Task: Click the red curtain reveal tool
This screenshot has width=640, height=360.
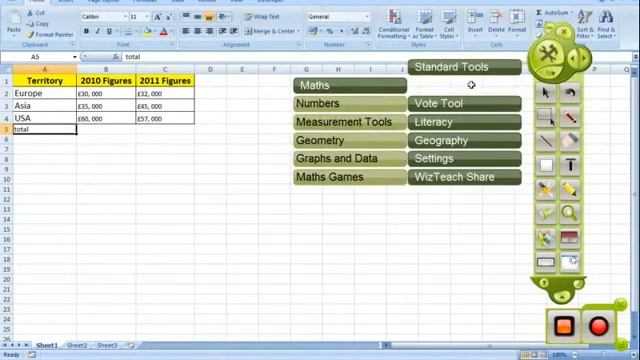Action: click(570, 238)
